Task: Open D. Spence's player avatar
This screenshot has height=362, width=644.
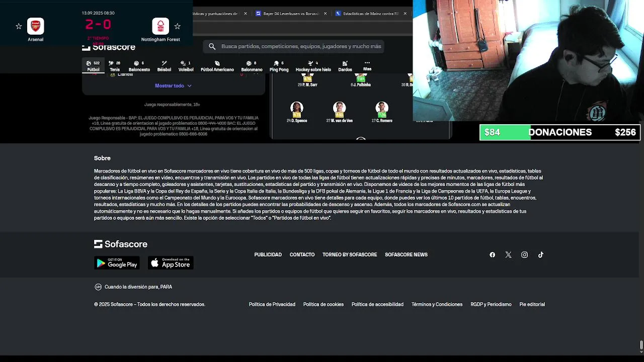Action: click(x=297, y=108)
